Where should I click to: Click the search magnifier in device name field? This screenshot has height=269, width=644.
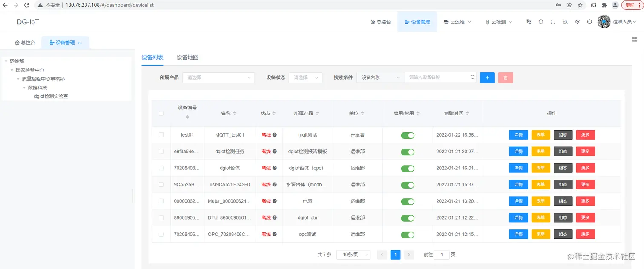coord(472,77)
